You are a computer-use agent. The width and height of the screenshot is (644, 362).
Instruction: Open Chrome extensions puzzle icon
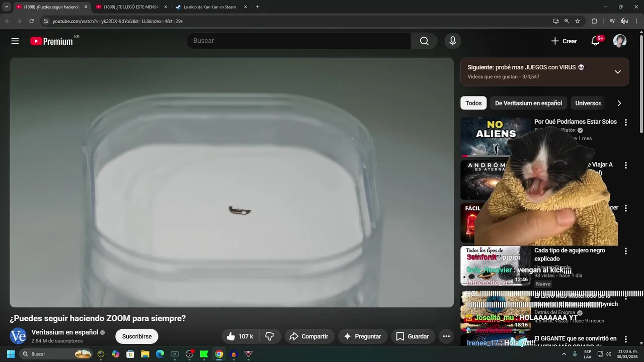(594, 21)
